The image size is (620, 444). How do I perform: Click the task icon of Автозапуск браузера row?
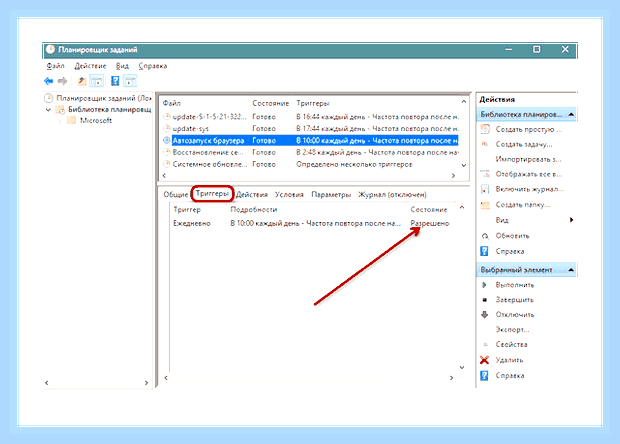pyautogui.click(x=167, y=140)
